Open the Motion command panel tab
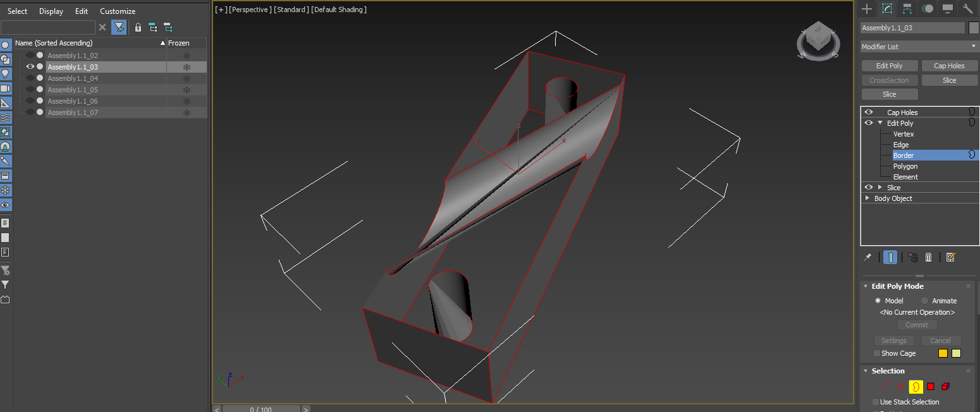The height and width of the screenshot is (412, 980). (x=928, y=8)
